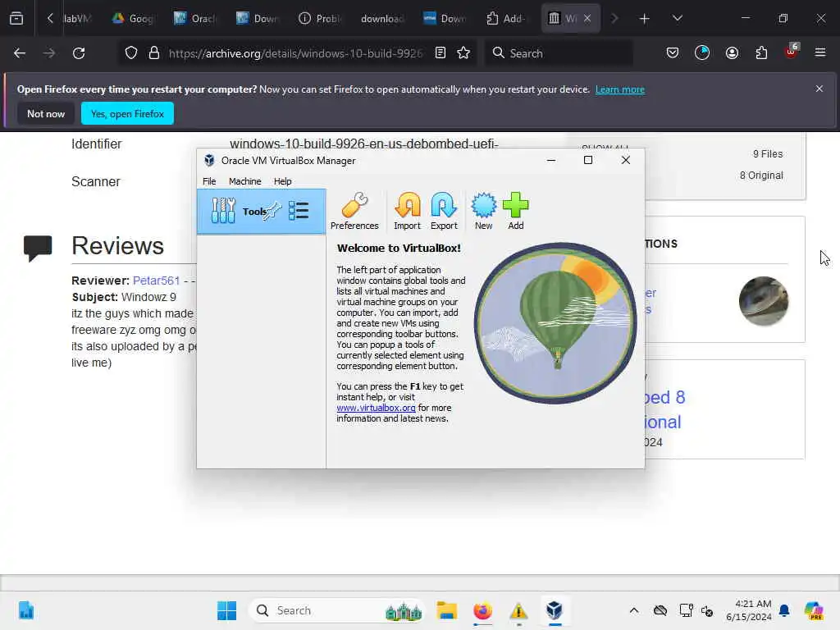This screenshot has height=630, width=840.
Task: Click the Tools pin icon
Action: [272, 211]
